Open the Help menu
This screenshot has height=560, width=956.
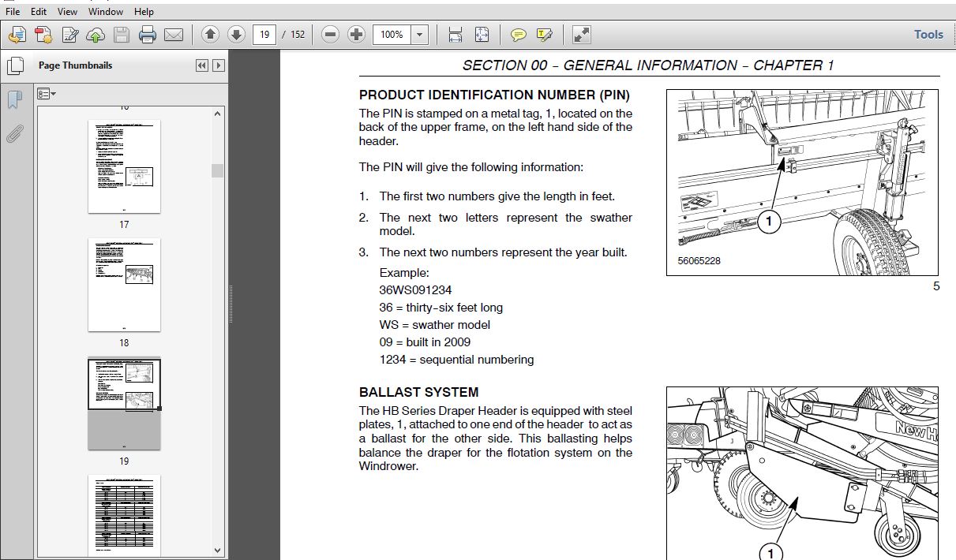point(144,12)
